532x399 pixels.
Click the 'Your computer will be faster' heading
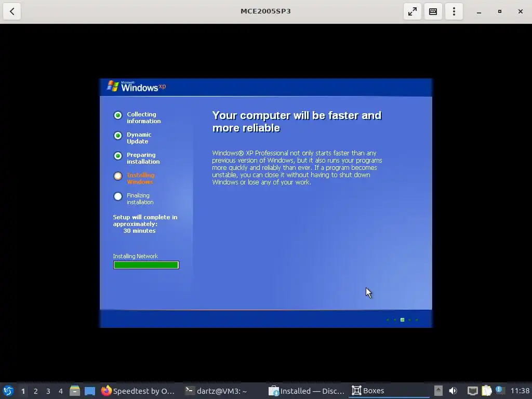point(297,122)
